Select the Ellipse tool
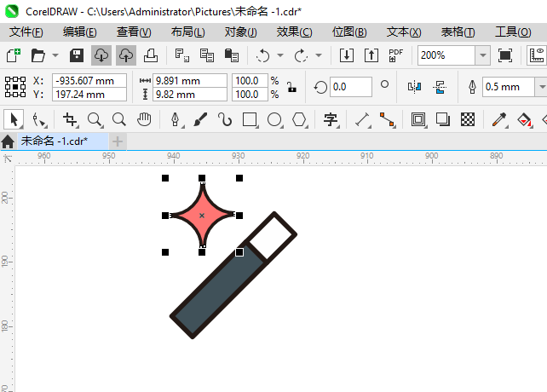This screenshot has height=392, width=547. [274, 119]
